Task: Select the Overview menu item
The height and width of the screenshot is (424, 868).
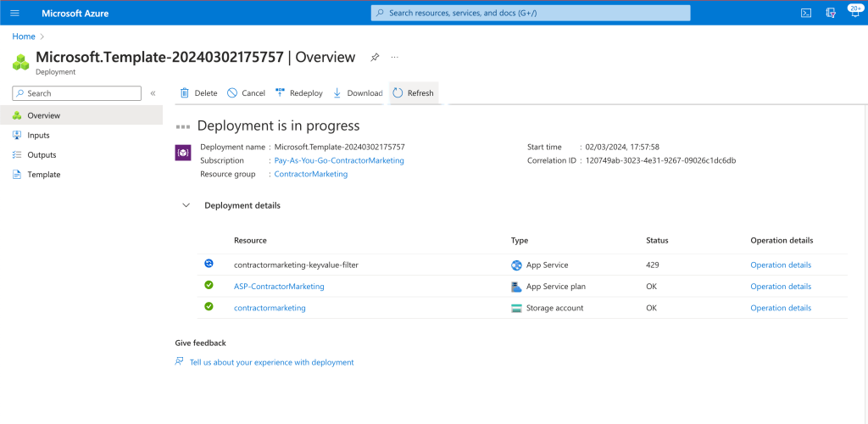Action: click(x=81, y=115)
